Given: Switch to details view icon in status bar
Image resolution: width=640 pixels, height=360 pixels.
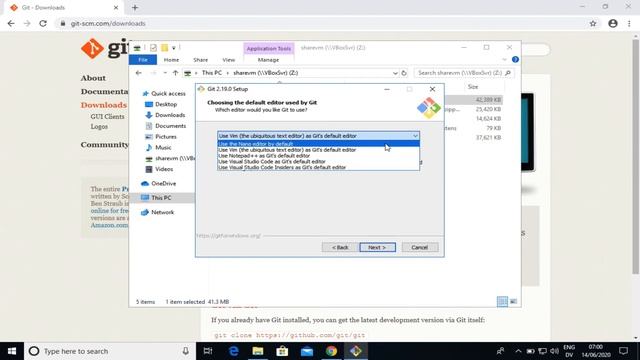Looking at the screenshot, I should [x=502, y=302].
